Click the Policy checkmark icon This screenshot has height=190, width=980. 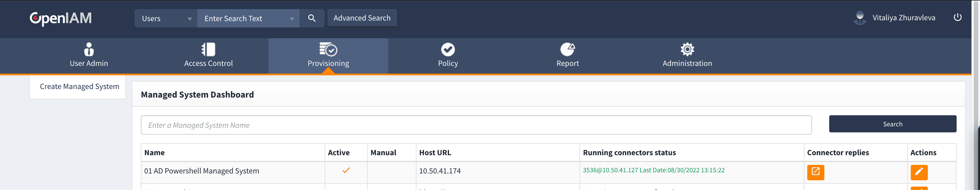point(448,50)
